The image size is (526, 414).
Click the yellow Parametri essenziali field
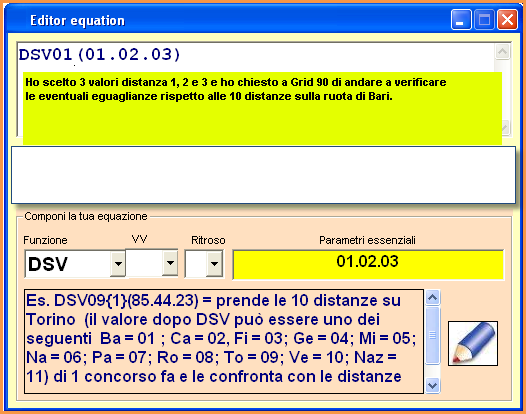click(x=368, y=264)
